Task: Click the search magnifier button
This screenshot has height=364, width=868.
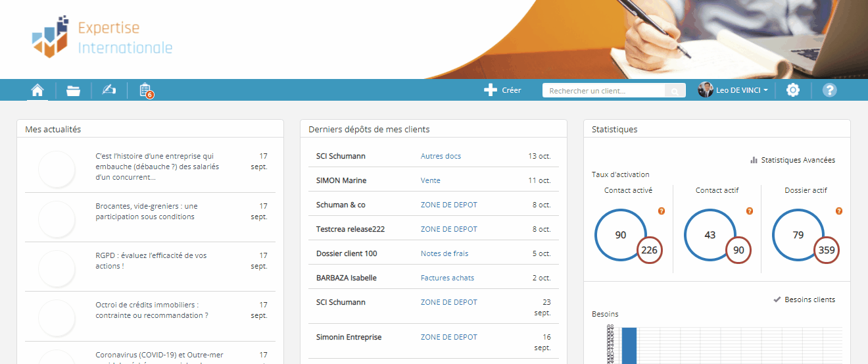Action: (x=675, y=91)
